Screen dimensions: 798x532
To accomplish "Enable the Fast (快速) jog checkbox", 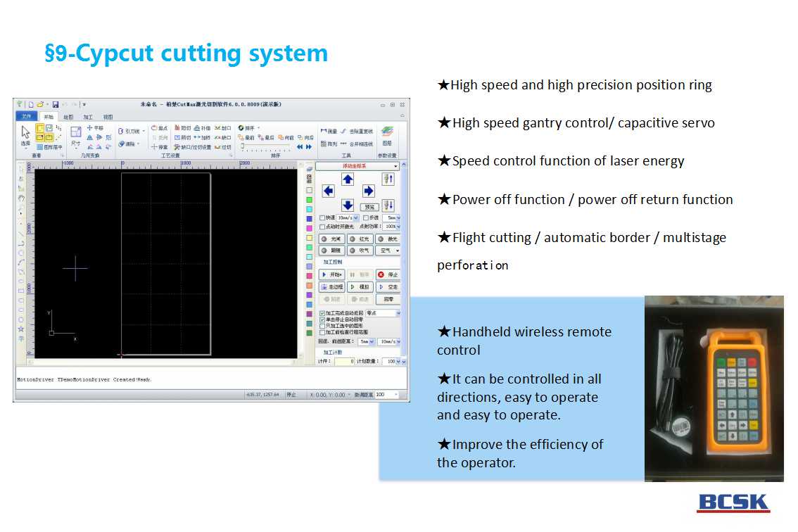I will pos(322,218).
